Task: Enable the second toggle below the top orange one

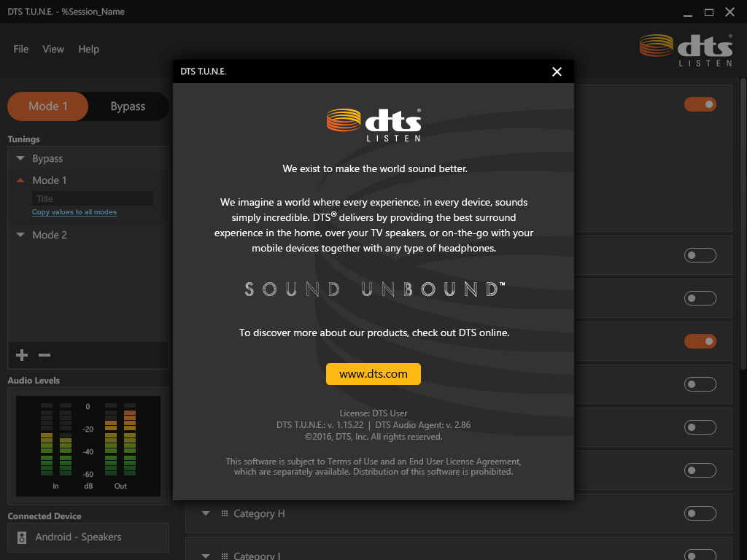Action: [x=700, y=255]
